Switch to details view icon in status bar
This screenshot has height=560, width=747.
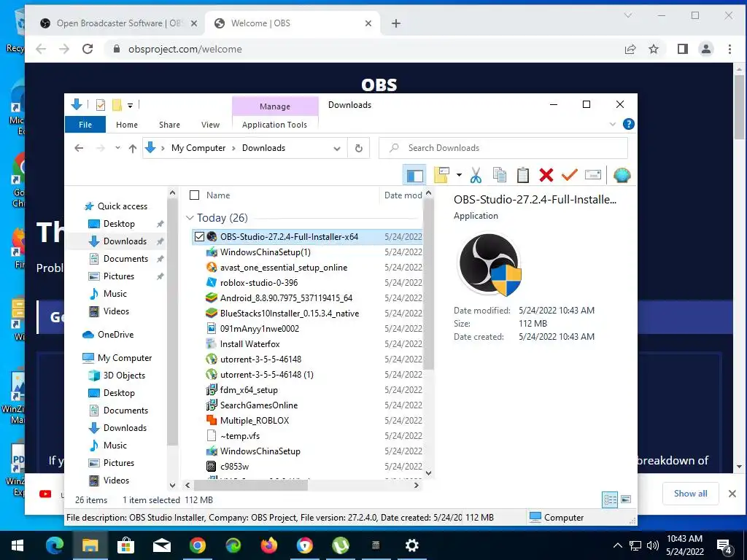611,499
